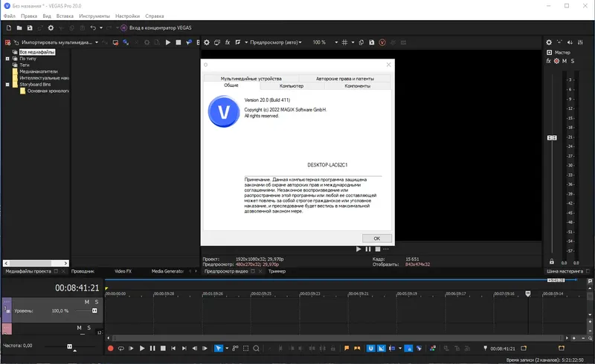Save preview snapshot to file icon

click(371, 42)
